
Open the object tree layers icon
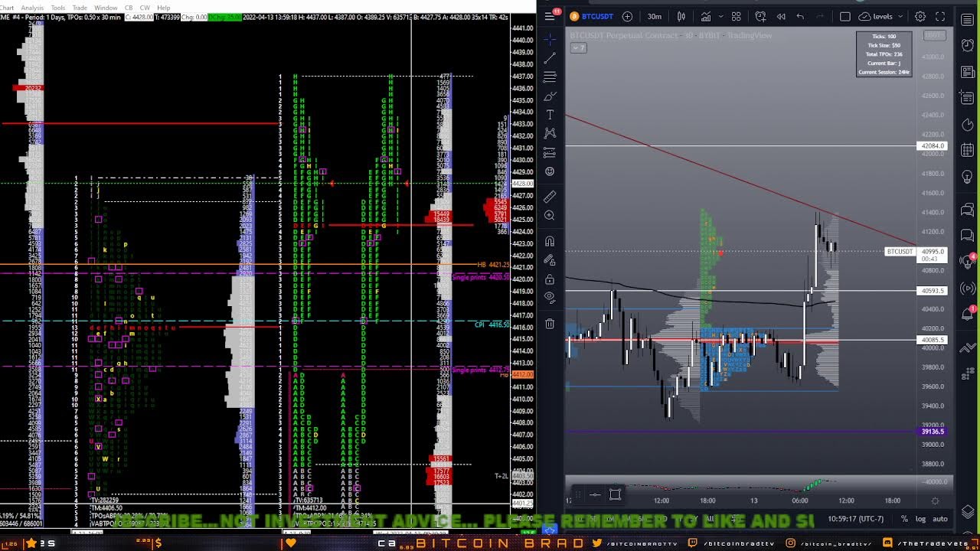[x=967, y=511]
